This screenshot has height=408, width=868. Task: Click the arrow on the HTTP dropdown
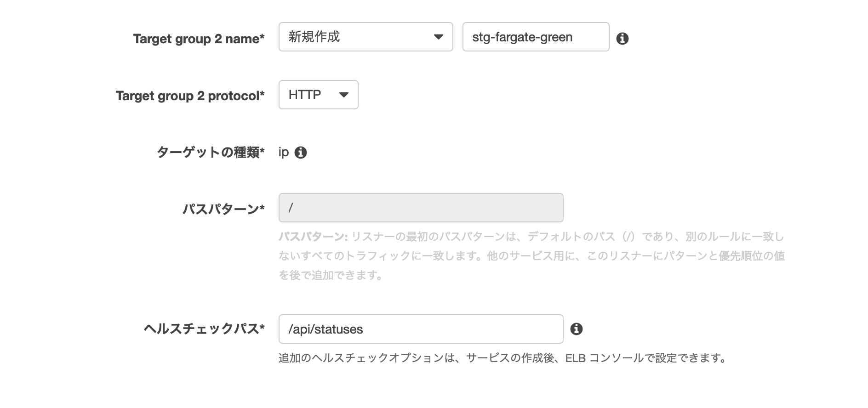point(343,95)
